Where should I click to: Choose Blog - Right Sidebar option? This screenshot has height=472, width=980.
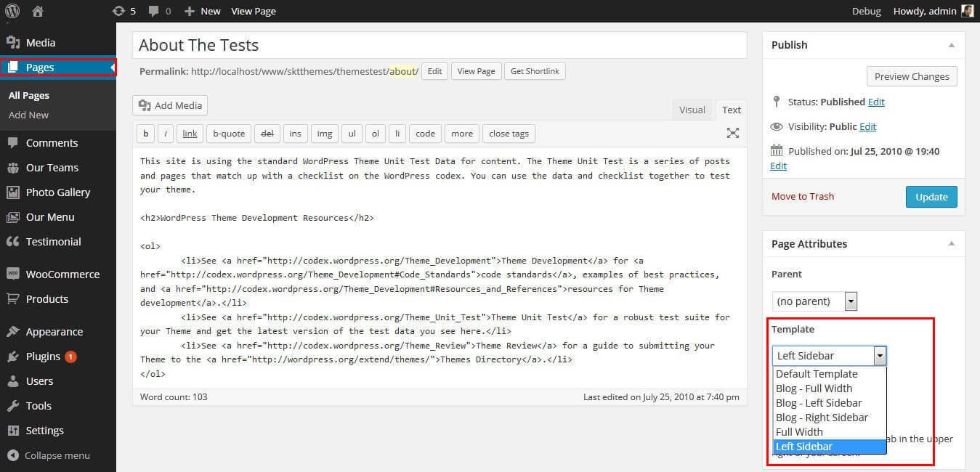829,418
